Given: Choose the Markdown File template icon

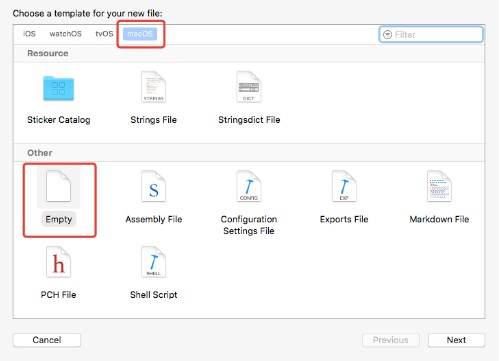Looking at the screenshot, I should point(439,186).
